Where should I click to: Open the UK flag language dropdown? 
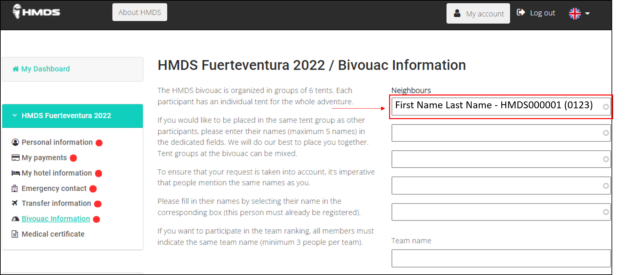(579, 13)
